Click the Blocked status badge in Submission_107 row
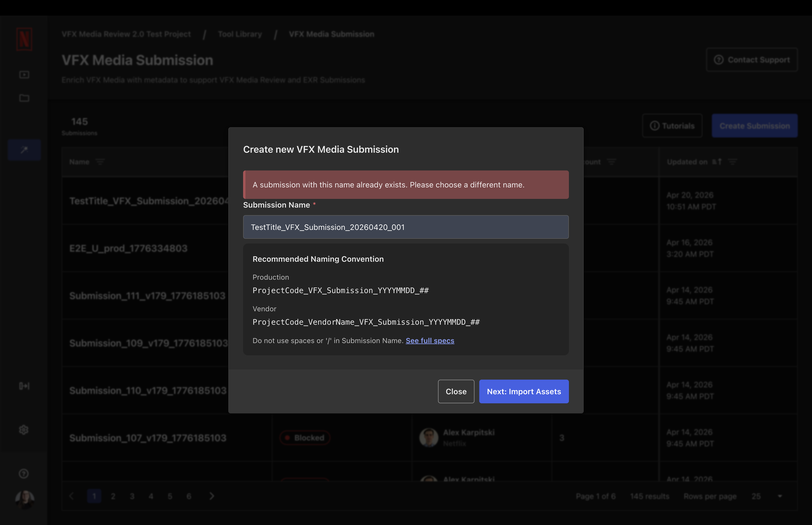Screen dimensions: 812x525 (305, 438)
